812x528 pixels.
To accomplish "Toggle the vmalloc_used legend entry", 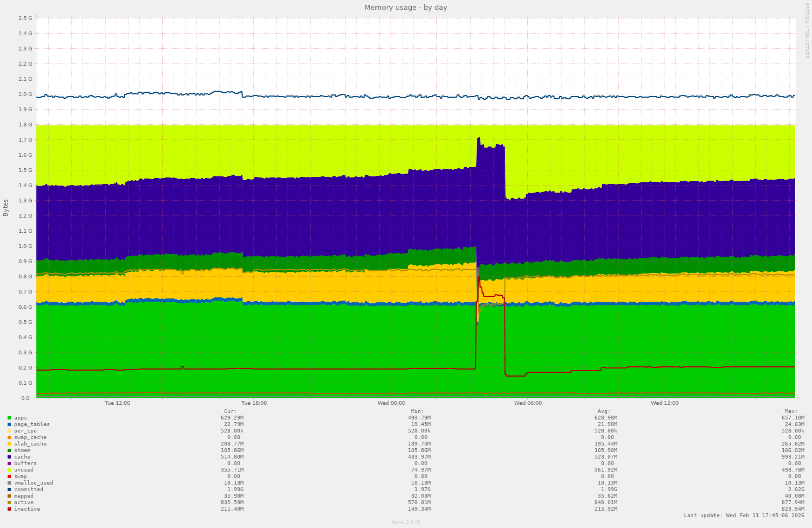I will tap(9, 482).
